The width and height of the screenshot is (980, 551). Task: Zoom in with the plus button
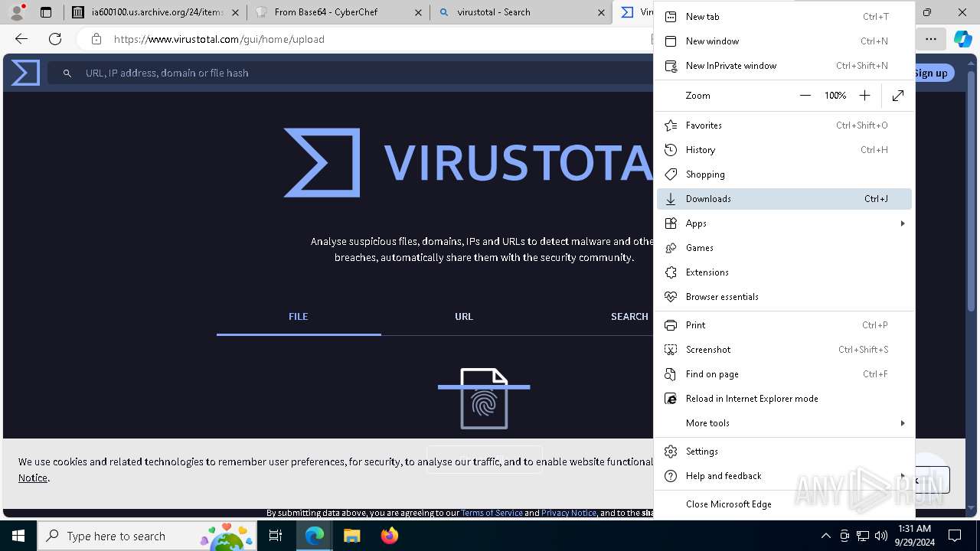864,96
